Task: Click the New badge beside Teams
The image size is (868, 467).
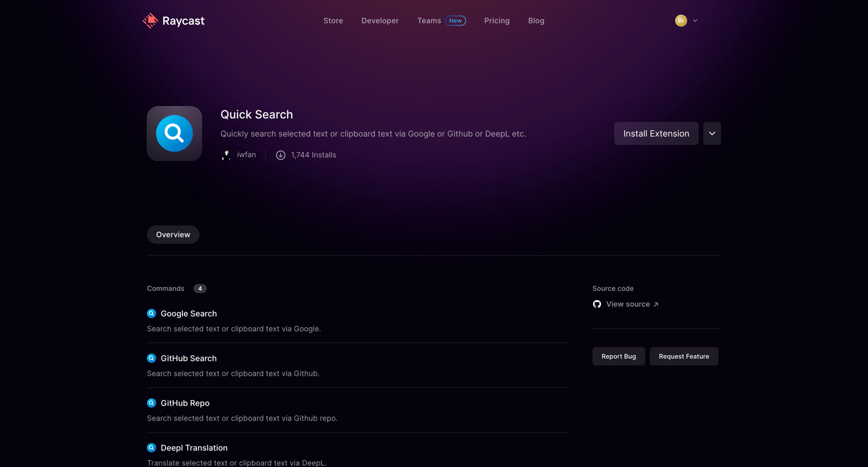Action: (455, 21)
